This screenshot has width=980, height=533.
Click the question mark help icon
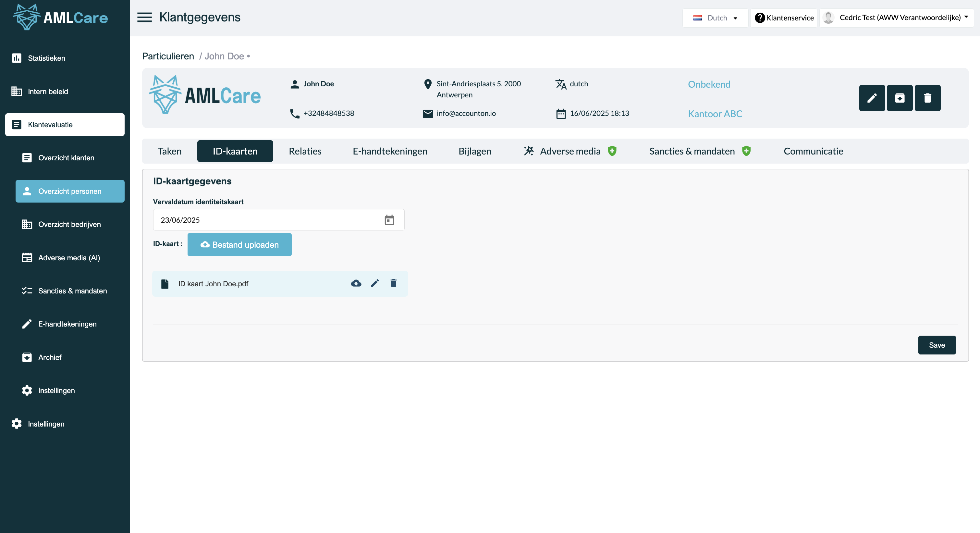(x=760, y=18)
